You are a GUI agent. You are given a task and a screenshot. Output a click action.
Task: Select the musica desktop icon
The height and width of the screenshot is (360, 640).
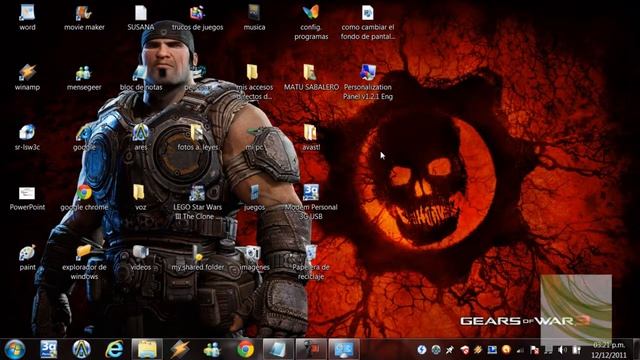click(254, 18)
